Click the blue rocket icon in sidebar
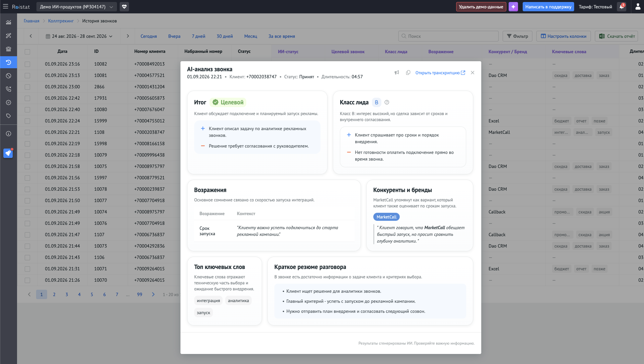Screen dimensions: 644x364 [x=8, y=153]
